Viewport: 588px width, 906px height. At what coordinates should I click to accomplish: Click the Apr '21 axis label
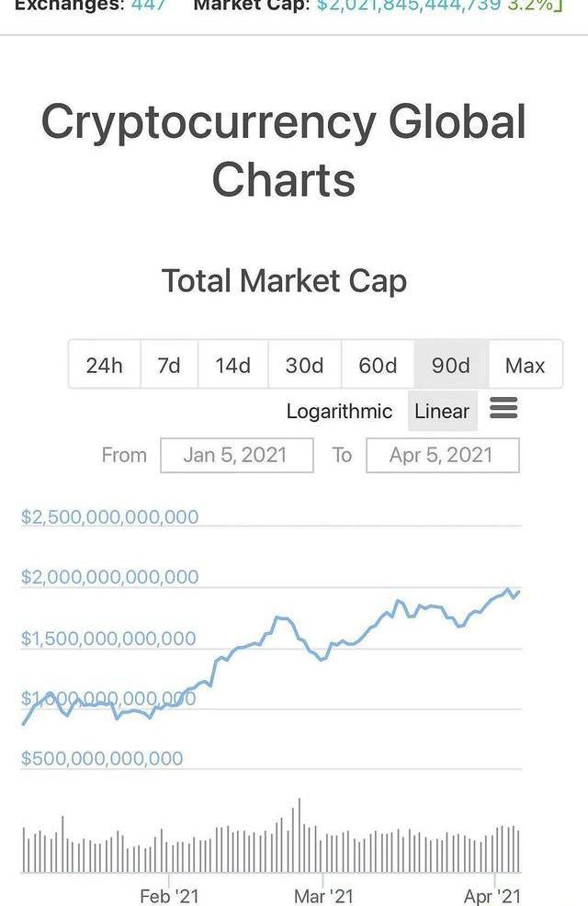tap(492, 896)
